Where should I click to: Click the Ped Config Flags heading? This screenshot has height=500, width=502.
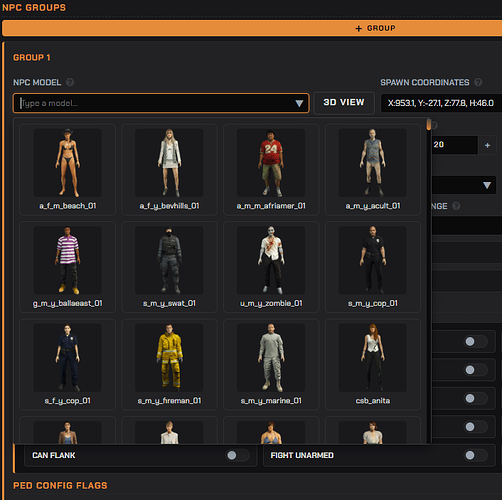click(x=60, y=486)
